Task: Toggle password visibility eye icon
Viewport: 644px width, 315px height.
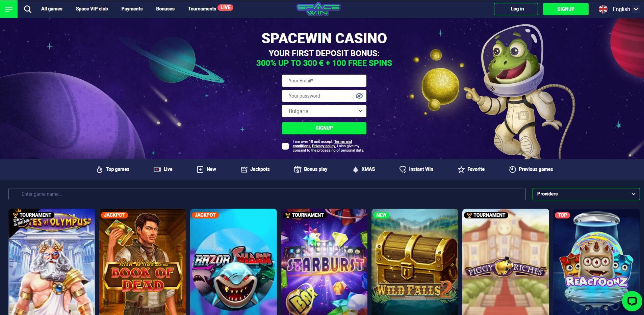Action: pyautogui.click(x=359, y=96)
